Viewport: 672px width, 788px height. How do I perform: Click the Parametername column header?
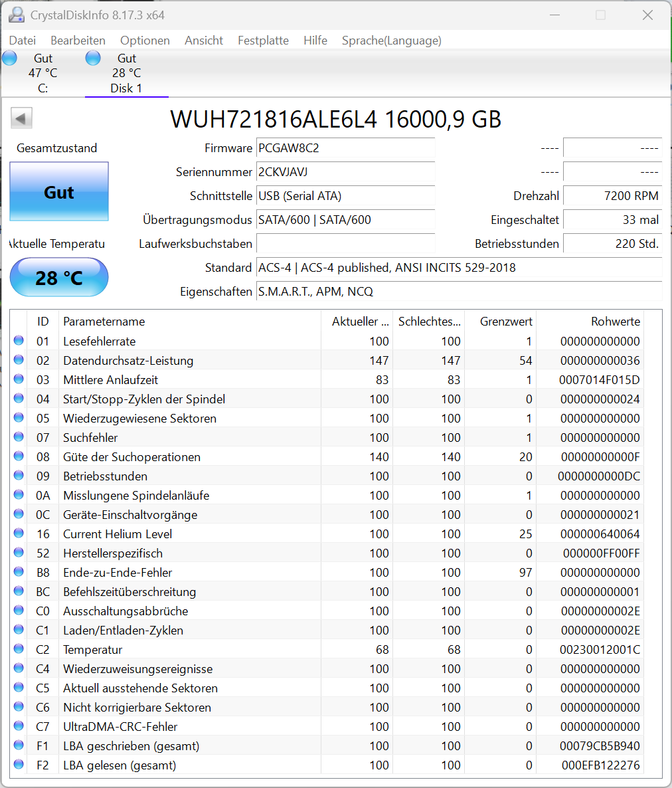(x=190, y=322)
